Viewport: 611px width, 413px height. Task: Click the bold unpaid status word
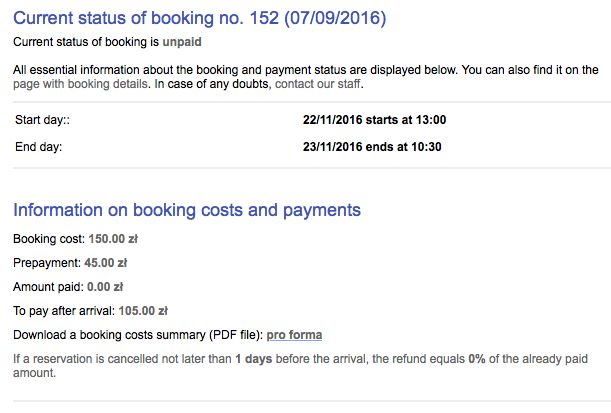click(182, 43)
